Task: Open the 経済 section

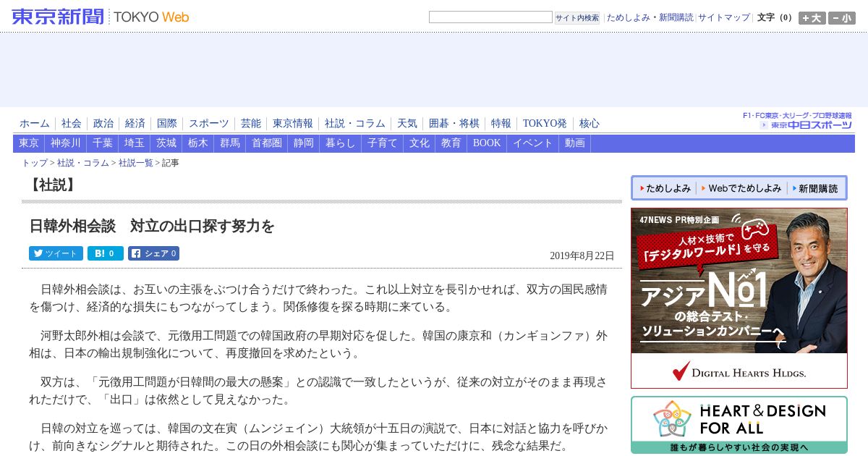Action: 135,124
